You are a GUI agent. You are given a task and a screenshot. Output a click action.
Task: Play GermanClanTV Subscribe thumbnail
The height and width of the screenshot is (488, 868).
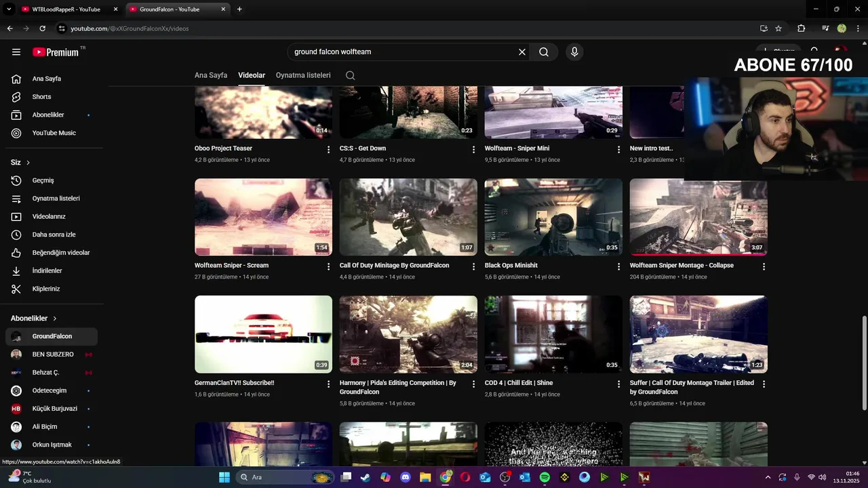(x=263, y=334)
